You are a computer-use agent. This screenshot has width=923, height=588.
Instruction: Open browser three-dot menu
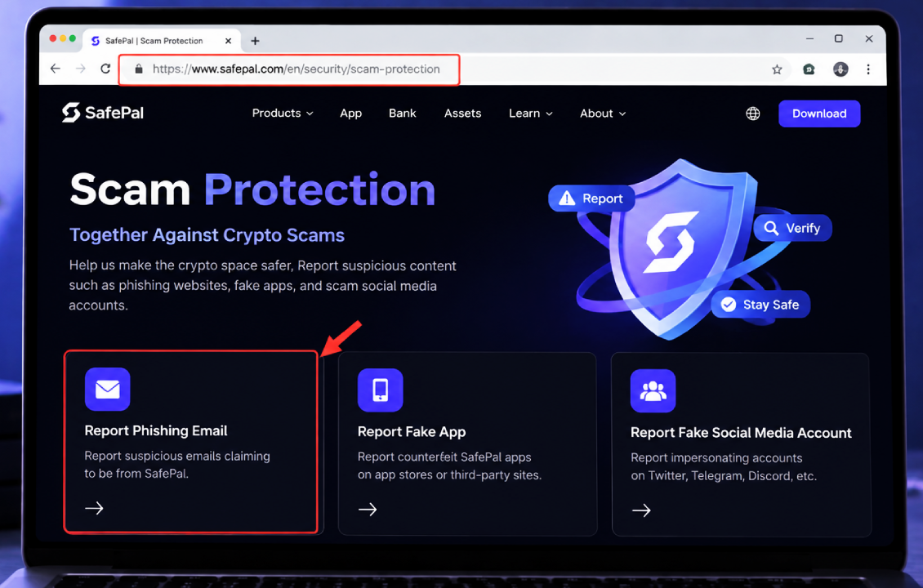click(868, 69)
